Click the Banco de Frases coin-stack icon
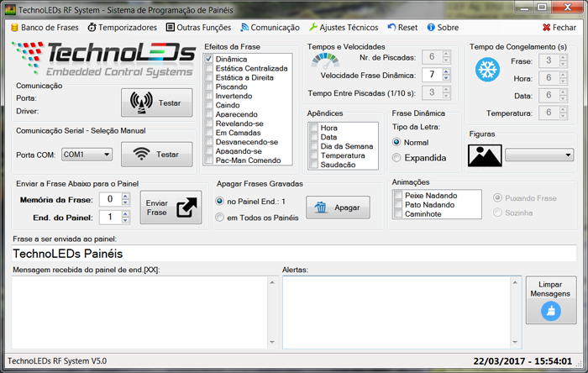 [14, 28]
